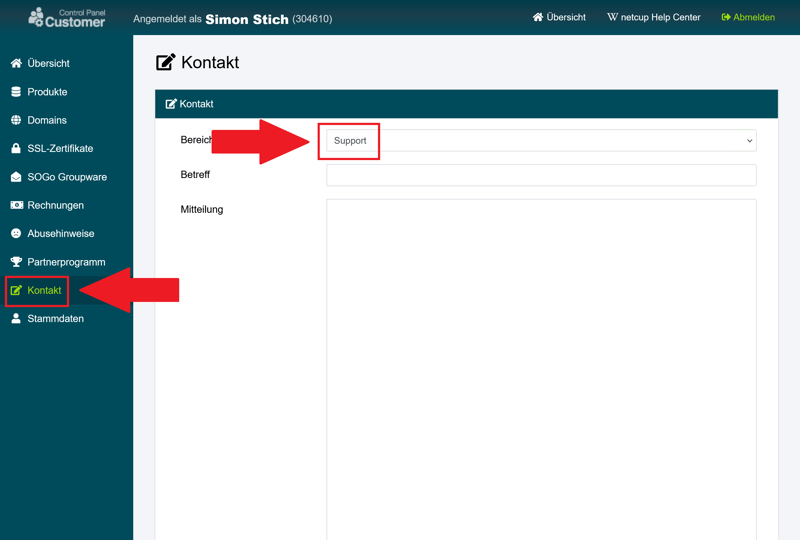The image size is (800, 540).
Task: Click the trophy icon for Partnerprogramm
Action: 16,262
